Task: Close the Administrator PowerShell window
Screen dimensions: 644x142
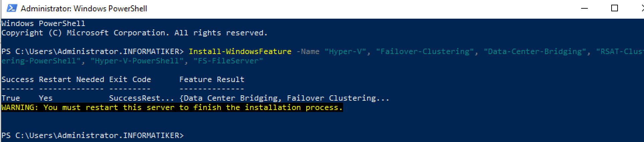Action: 639,8
